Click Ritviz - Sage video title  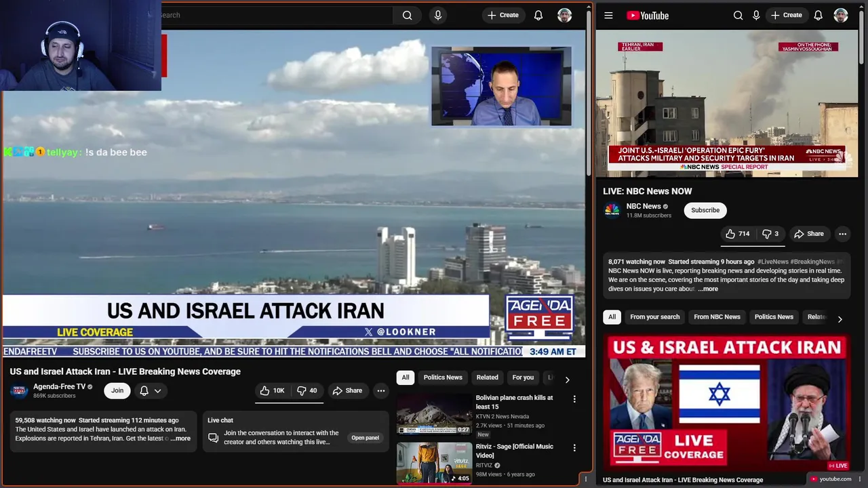[x=514, y=451]
